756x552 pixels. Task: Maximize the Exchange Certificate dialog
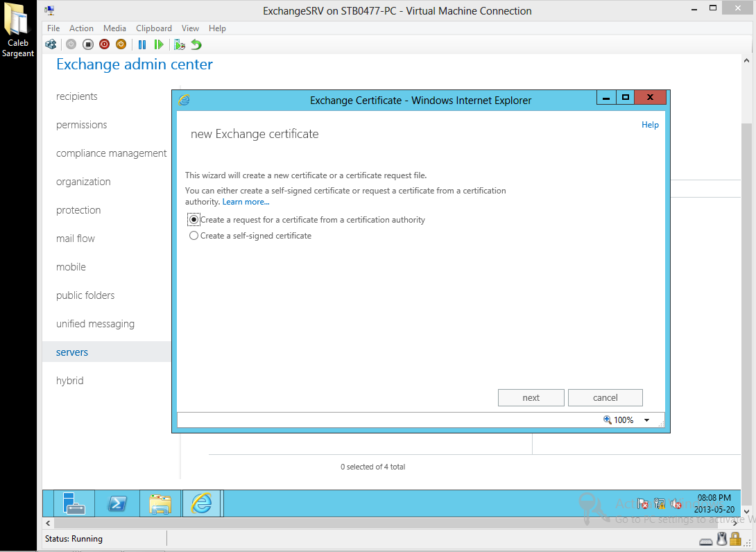click(626, 97)
